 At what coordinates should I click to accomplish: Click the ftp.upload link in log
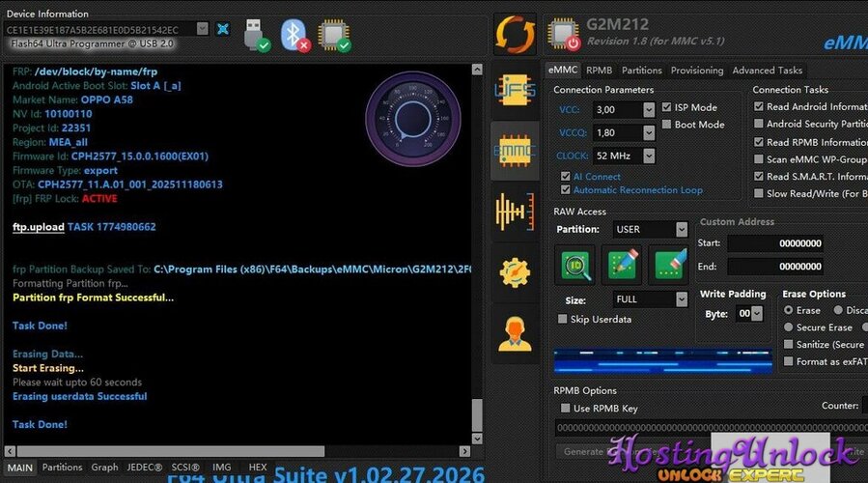[39, 227]
